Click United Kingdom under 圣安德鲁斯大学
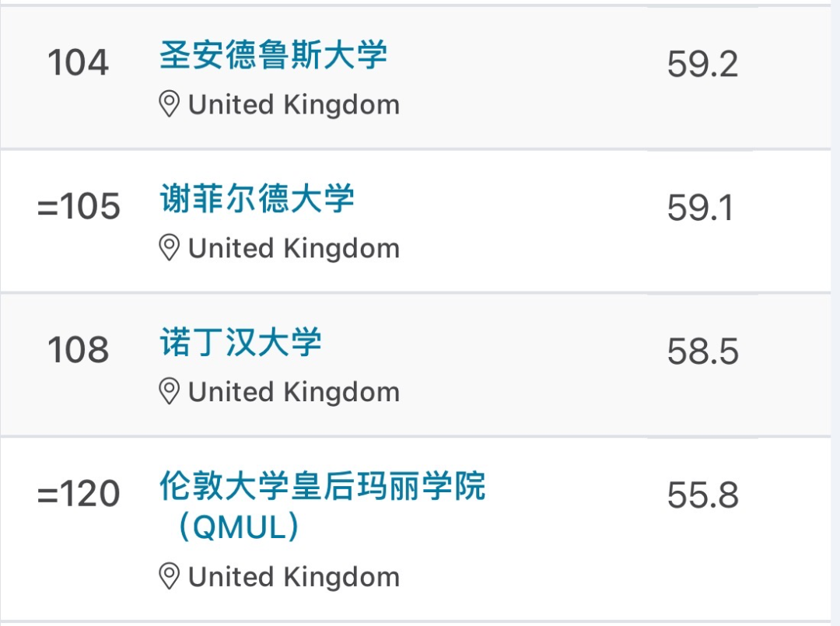840x626 pixels. [293, 104]
